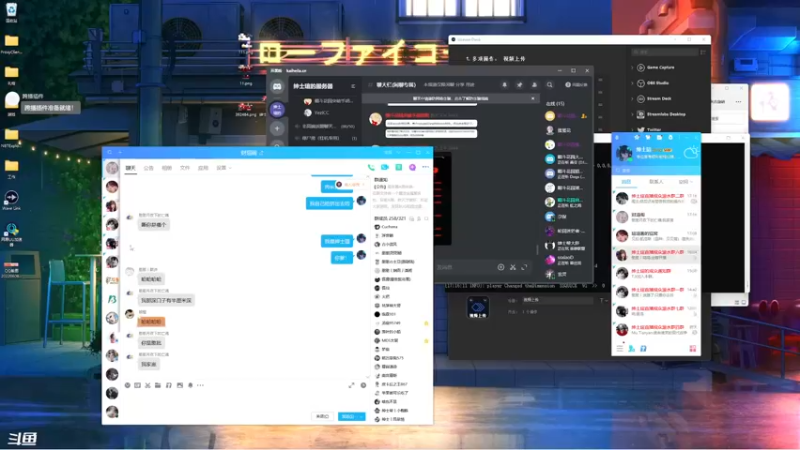Switch to the album tab in QQ group window
The image size is (800, 450).
[166, 168]
